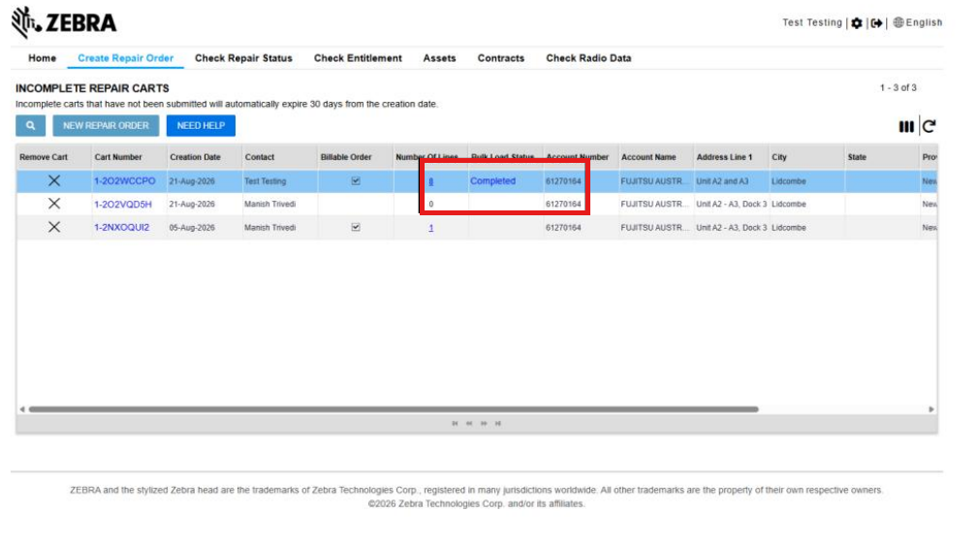Go to the Contracts tab
The width and height of the screenshot is (980, 544).
coord(500,58)
